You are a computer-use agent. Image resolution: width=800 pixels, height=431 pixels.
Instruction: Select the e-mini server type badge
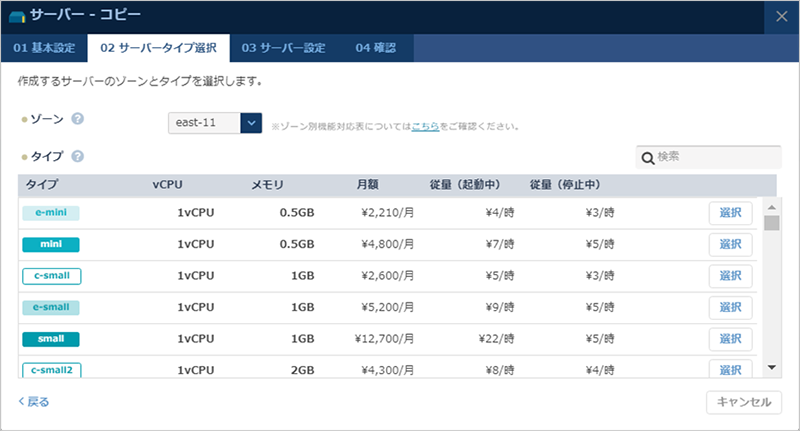(x=51, y=213)
